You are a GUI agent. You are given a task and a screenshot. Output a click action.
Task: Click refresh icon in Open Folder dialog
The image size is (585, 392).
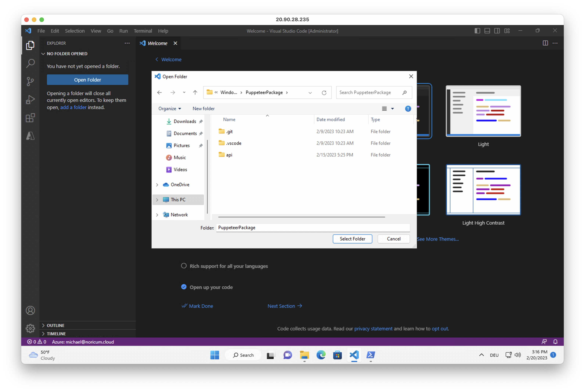tap(324, 93)
